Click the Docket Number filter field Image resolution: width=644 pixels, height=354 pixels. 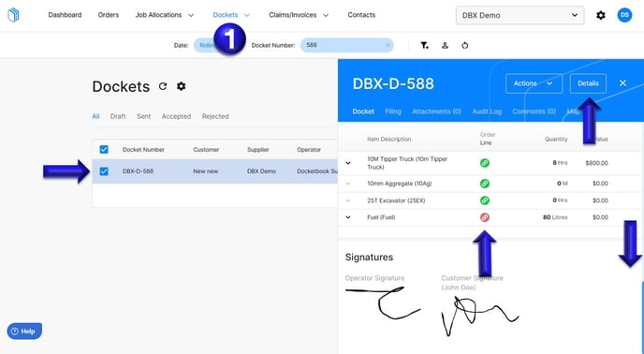346,45
